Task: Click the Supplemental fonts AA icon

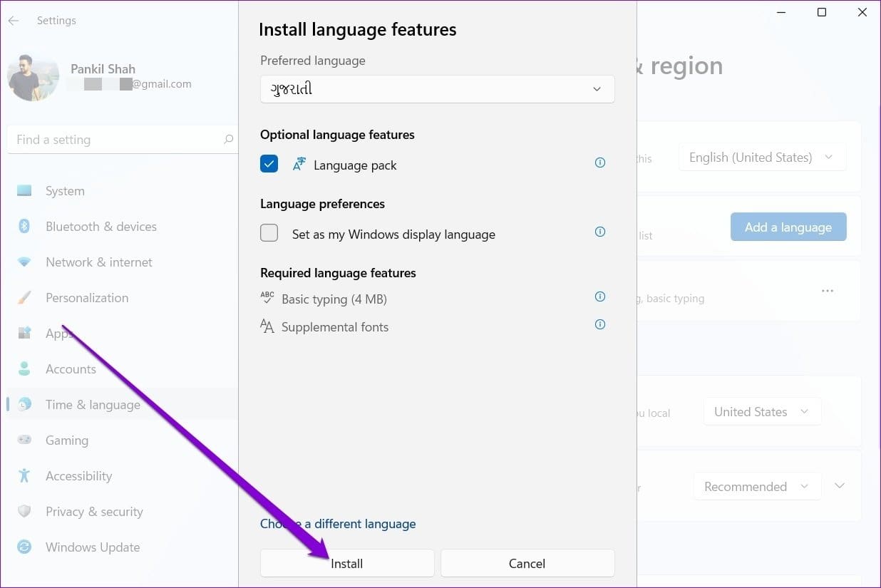Action: [267, 326]
